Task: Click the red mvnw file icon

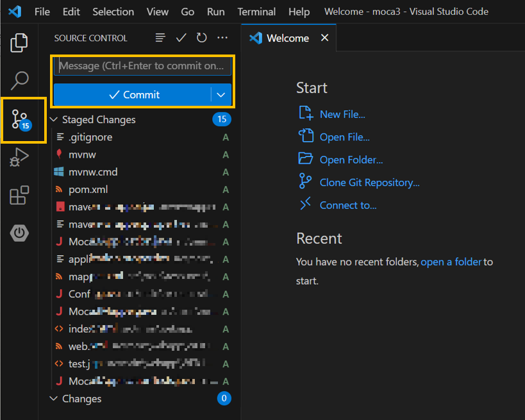Action: pos(59,154)
